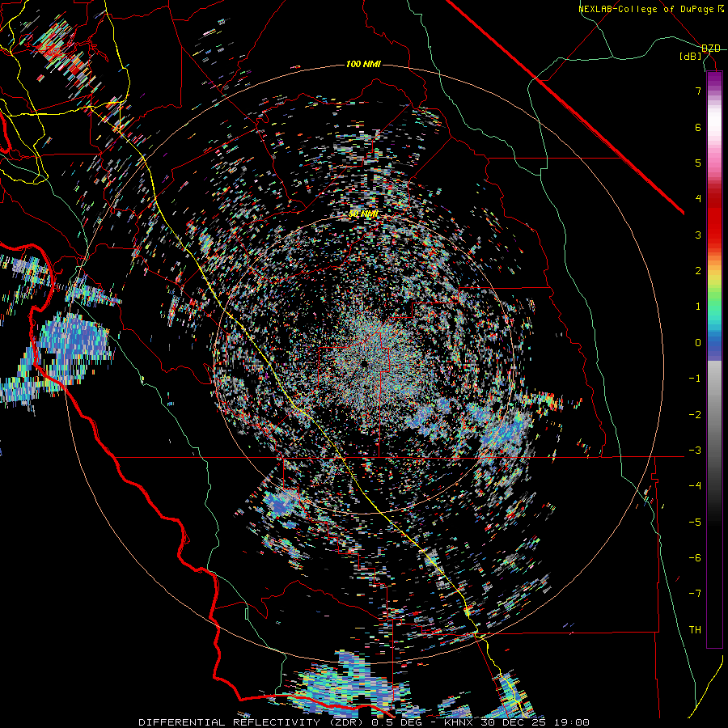Click the "6" tick label on the color scale
This screenshot has height=728, width=728.
pyautogui.click(x=698, y=127)
